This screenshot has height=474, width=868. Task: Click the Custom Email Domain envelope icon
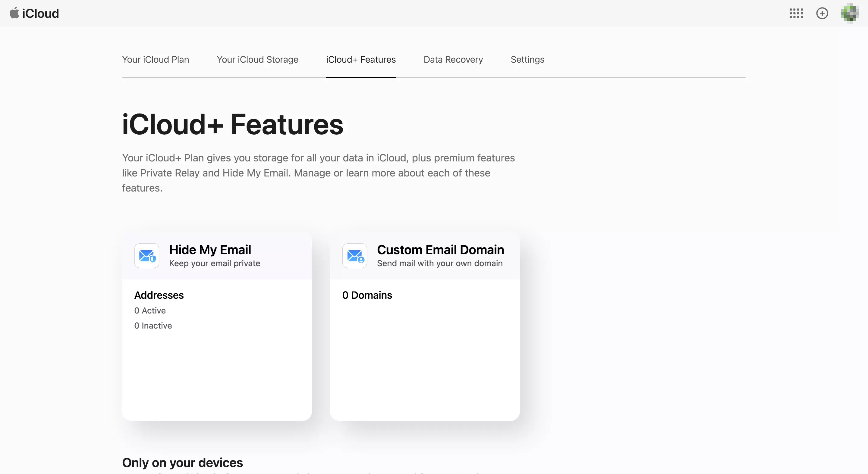354,255
